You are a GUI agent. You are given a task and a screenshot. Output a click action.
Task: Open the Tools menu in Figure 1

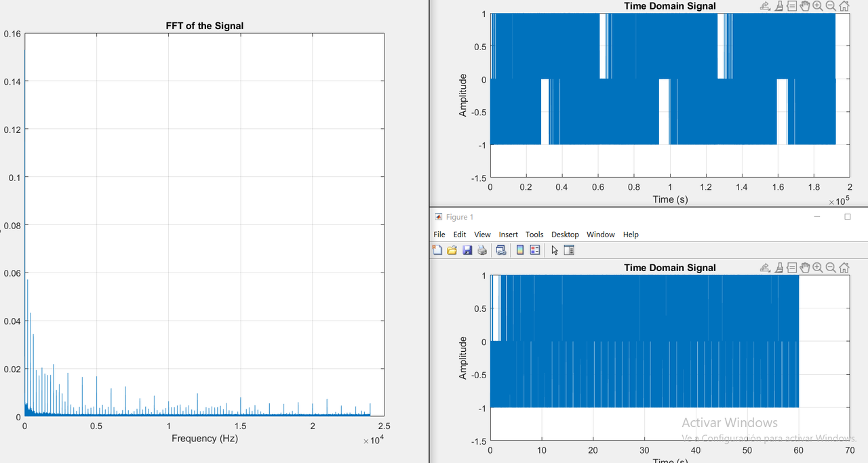(535, 235)
